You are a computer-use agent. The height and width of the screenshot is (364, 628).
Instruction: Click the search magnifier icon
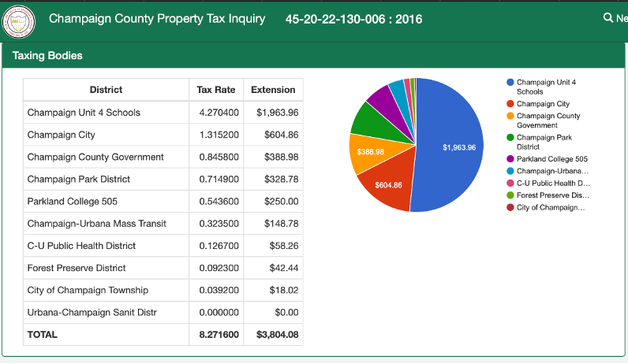pos(608,17)
